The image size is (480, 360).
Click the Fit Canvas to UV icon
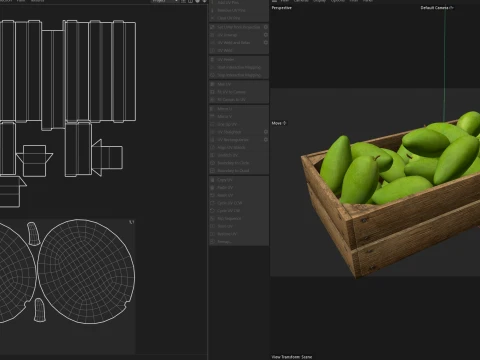[213, 100]
